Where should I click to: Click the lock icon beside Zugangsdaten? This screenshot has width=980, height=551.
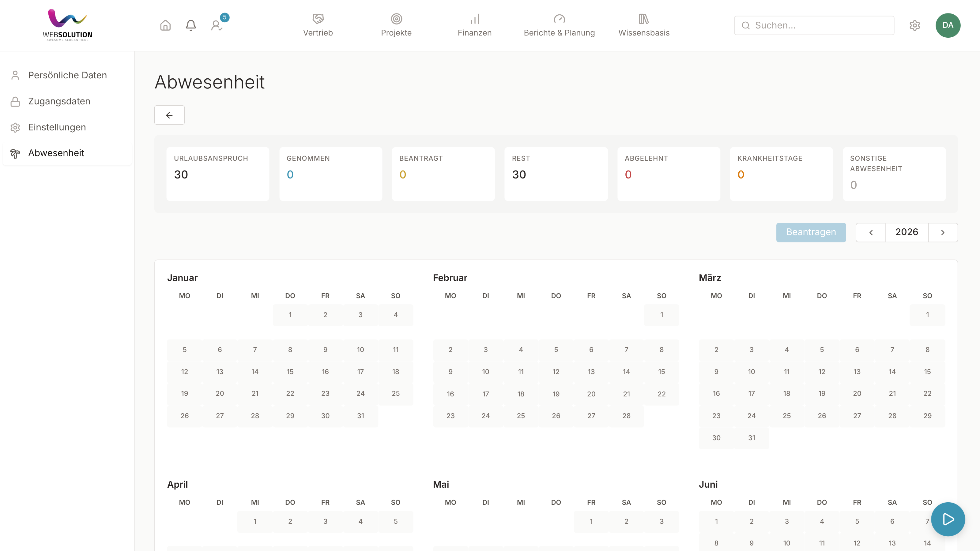[15, 102]
